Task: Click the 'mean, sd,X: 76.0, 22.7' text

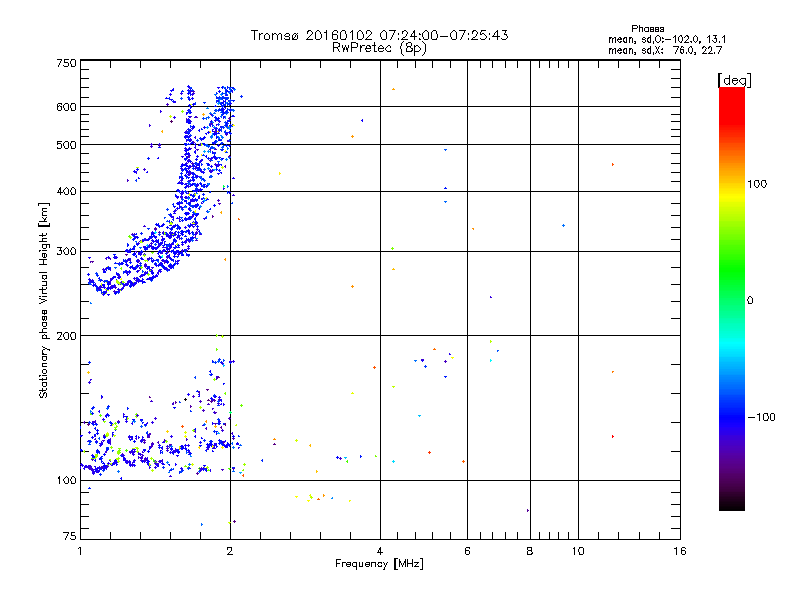Action: coord(665,50)
